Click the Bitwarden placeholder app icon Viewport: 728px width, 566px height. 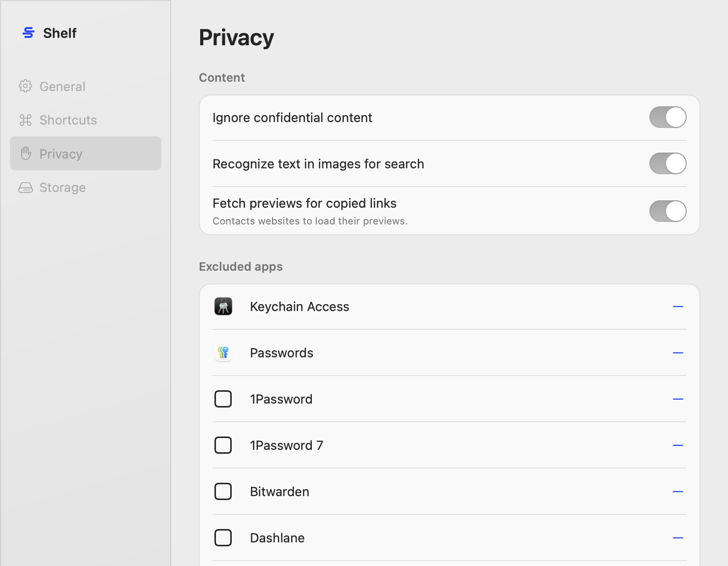(x=223, y=491)
